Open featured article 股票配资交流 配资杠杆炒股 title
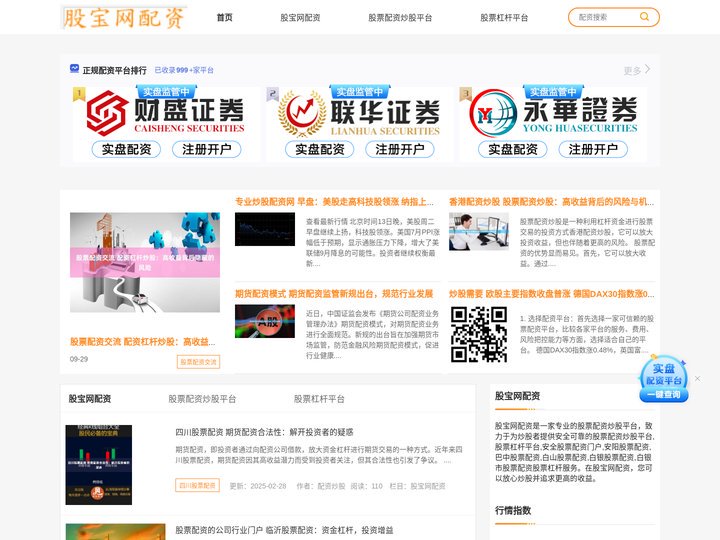The image size is (720, 540). (x=143, y=342)
